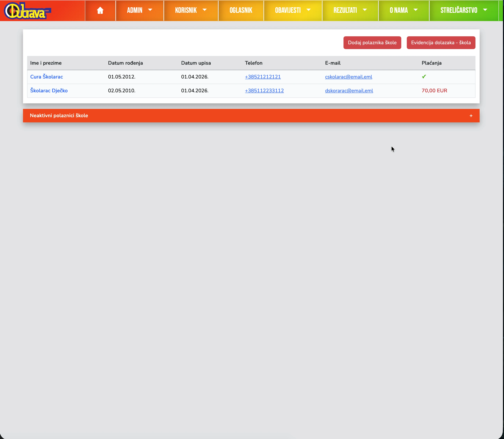Open Evidencija dolazaka - škola
Image resolution: width=504 pixels, height=439 pixels.
[441, 43]
